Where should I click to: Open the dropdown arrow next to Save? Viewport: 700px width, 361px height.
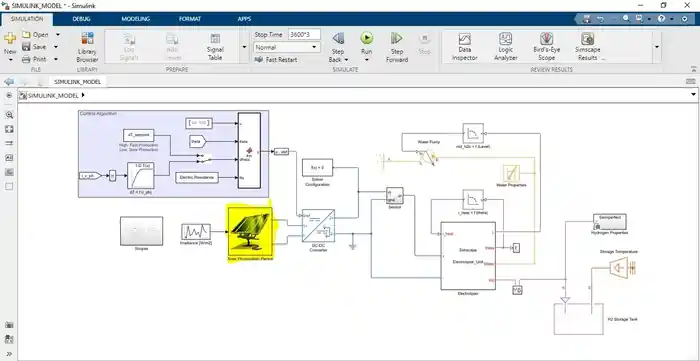[56, 47]
